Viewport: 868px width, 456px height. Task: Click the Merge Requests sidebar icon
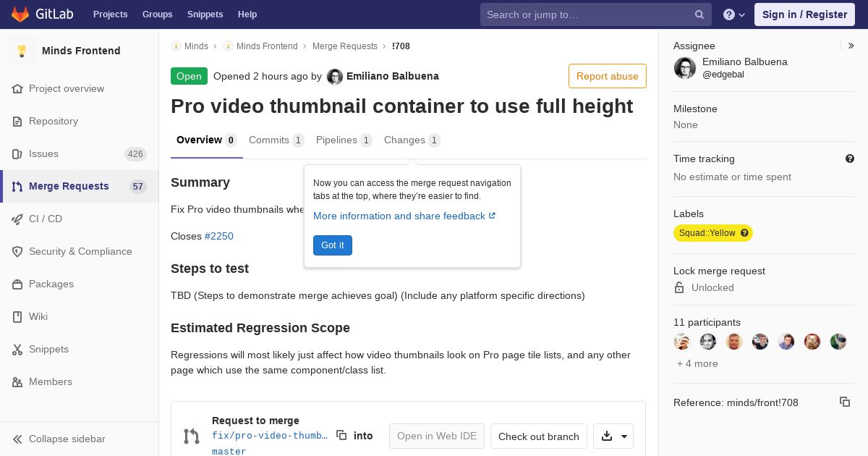click(17, 186)
